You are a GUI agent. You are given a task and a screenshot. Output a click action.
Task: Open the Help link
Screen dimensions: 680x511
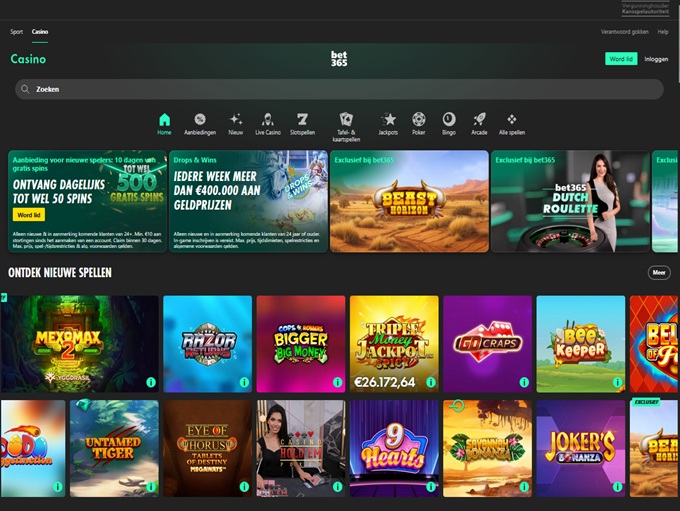tap(663, 32)
